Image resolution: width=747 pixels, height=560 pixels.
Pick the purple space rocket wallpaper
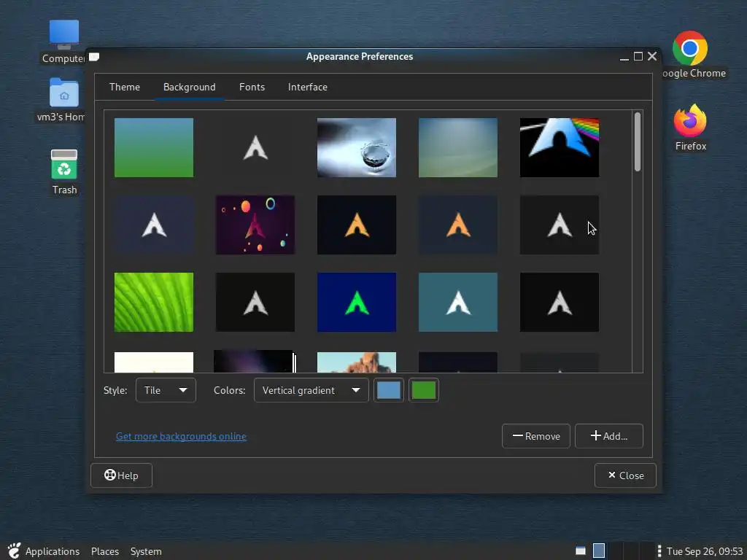coord(255,225)
